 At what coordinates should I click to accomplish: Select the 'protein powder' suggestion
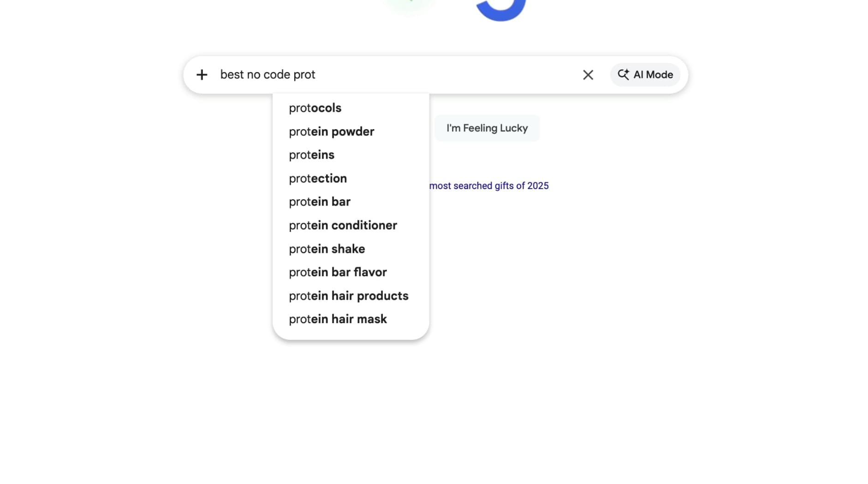click(332, 131)
